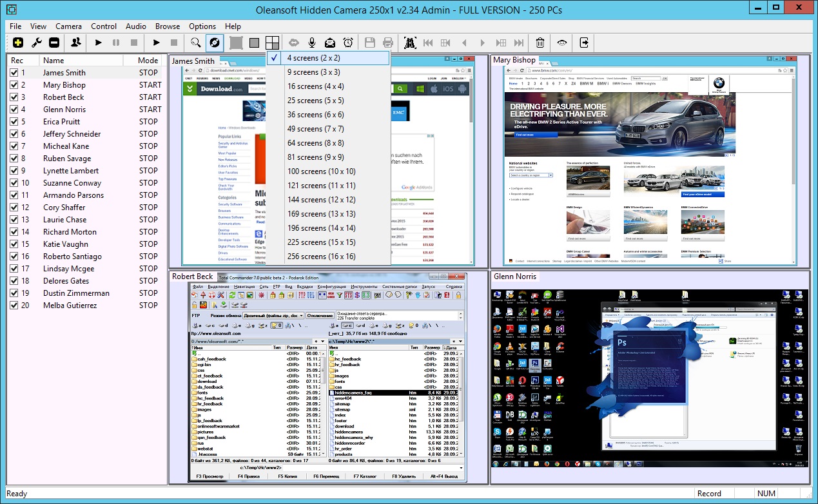Toggle the Glenn Norris record checkbox
This screenshot has height=504, width=818.
14,110
